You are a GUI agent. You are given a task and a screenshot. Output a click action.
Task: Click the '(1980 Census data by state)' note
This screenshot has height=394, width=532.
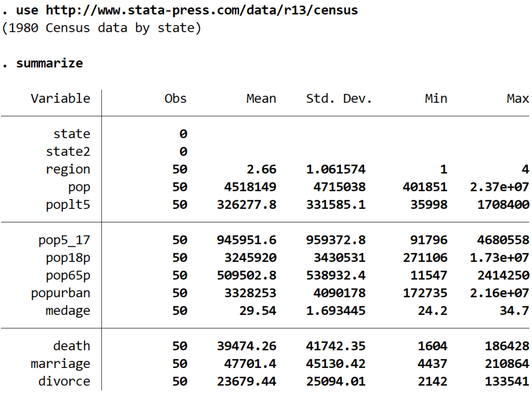coord(101,28)
